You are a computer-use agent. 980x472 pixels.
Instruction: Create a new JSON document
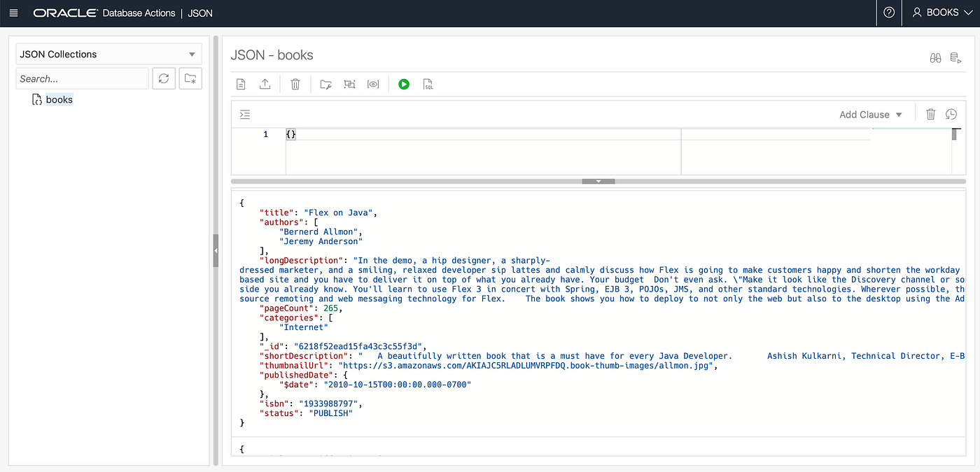click(x=241, y=84)
